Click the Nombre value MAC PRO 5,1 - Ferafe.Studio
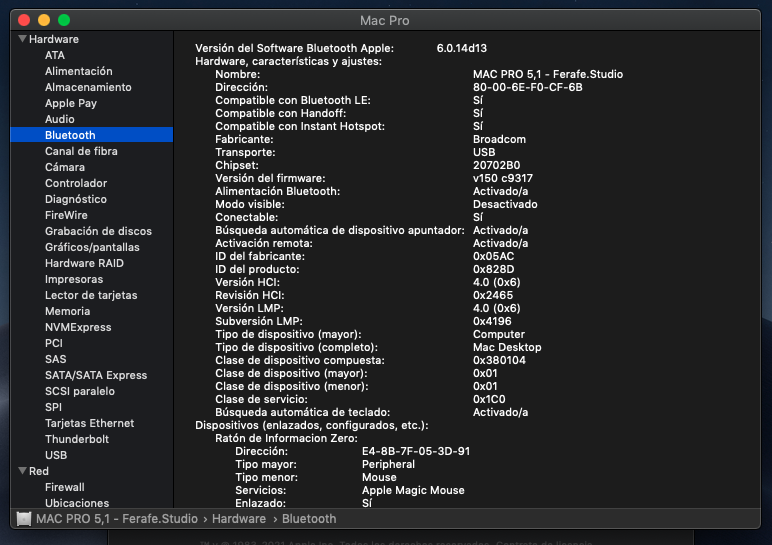The height and width of the screenshot is (545, 772). [x=548, y=74]
